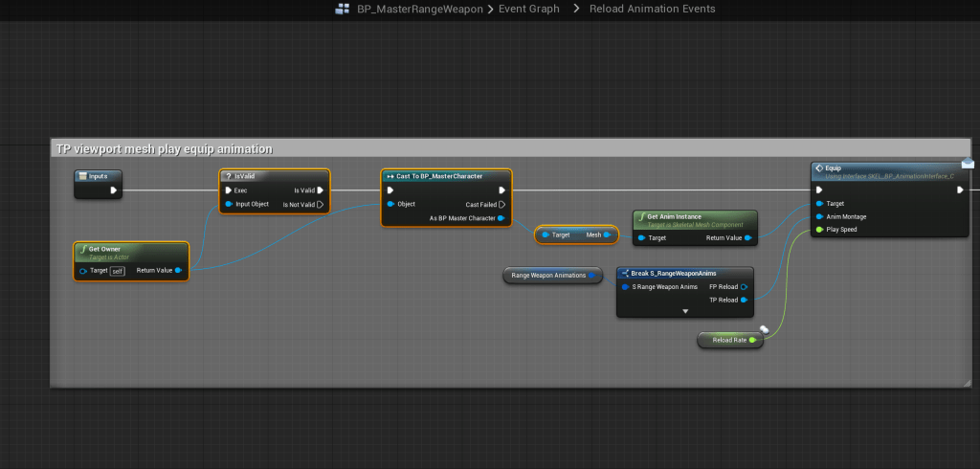Select the Reload Rate variable node
This screenshot has height=469, width=980.
729,340
